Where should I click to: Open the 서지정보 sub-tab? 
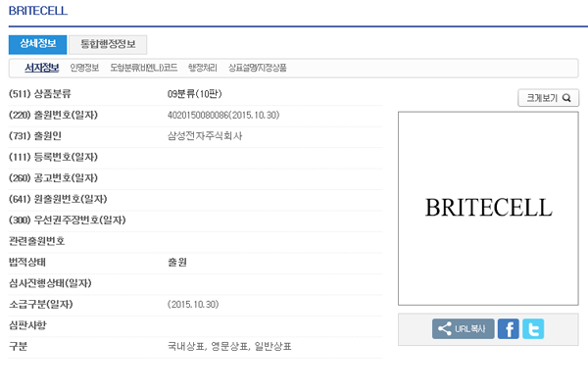pyautogui.click(x=41, y=68)
